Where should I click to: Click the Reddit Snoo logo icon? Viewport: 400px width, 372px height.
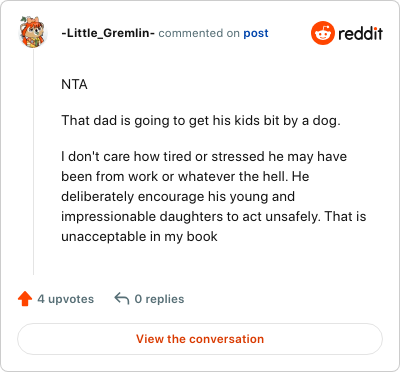322,33
